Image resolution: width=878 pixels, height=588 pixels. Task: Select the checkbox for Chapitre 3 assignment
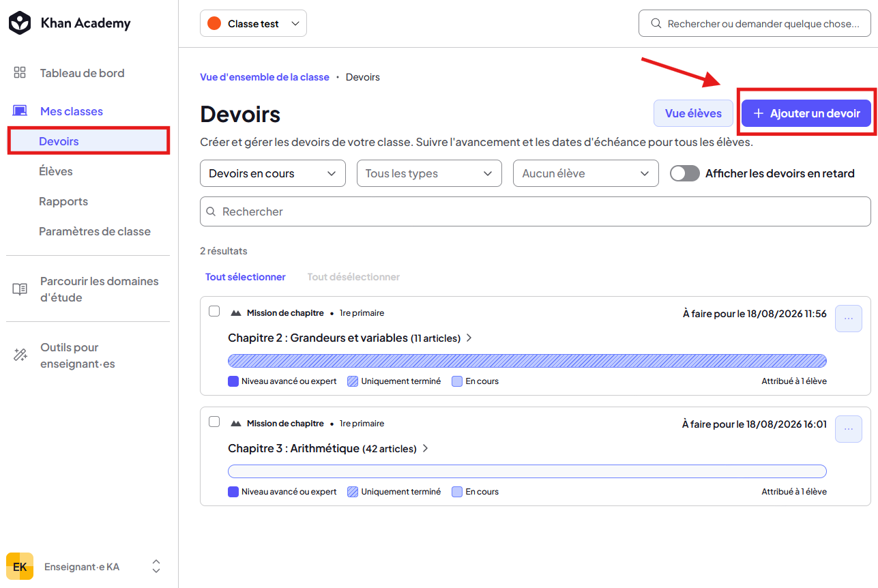pos(214,422)
